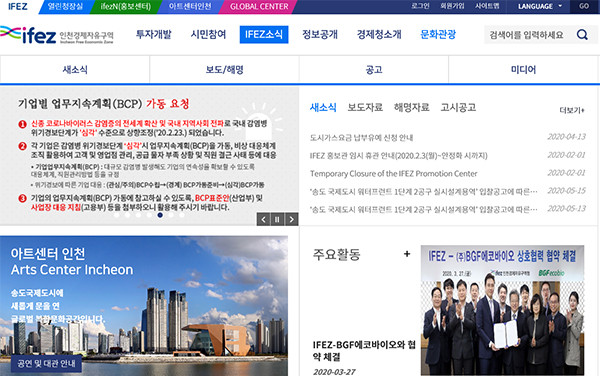Open the GLOBAL CENTER top tab
Image resolution: width=600 pixels, height=376 pixels.
[x=259, y=7]
